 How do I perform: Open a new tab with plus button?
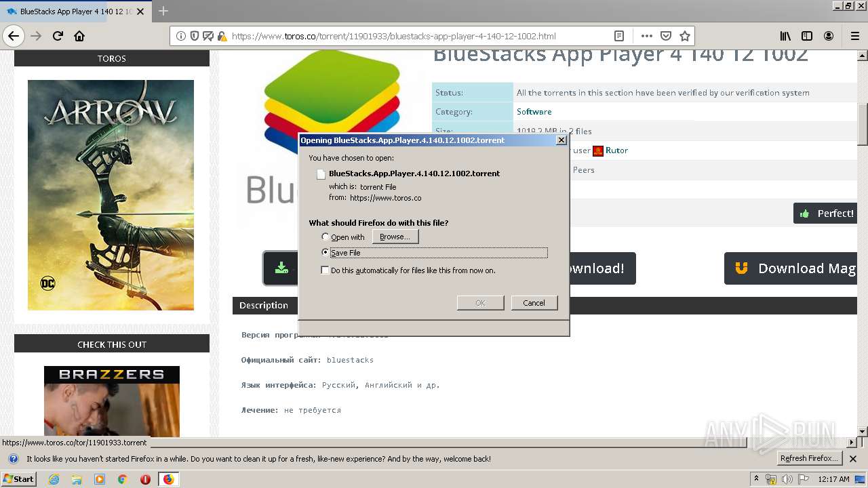(x=163, y=11)
